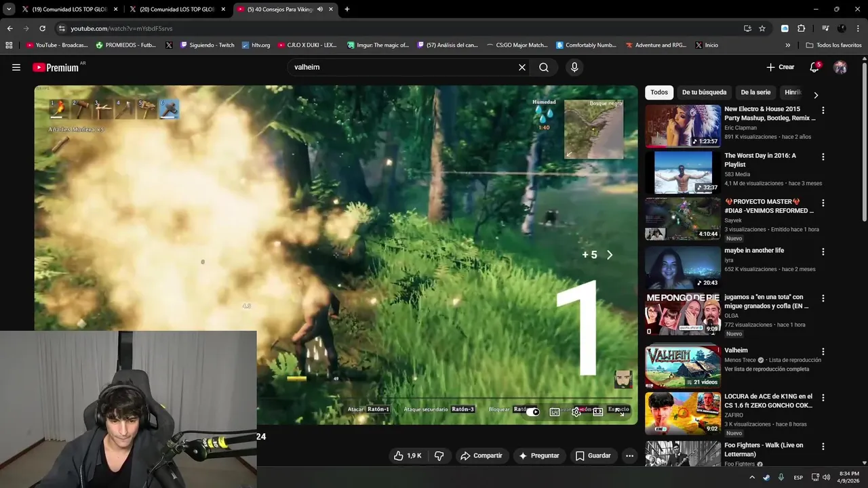868x488 pixels.
Task: Show more filter chips with arrow
Action: coord(816,95)
